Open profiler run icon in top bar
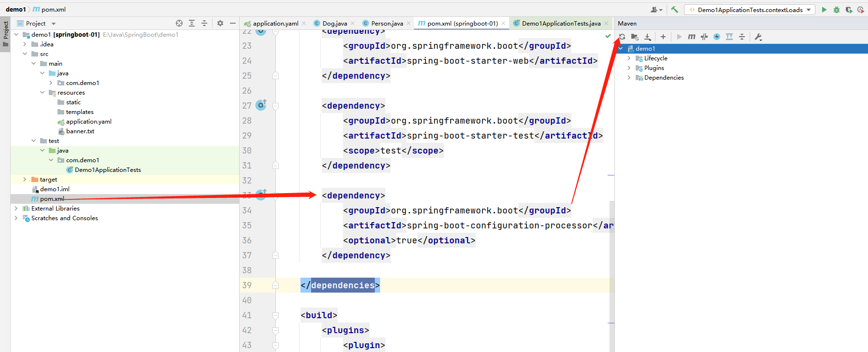This screenshot has width=868, height=352. (x=861, y=10)
